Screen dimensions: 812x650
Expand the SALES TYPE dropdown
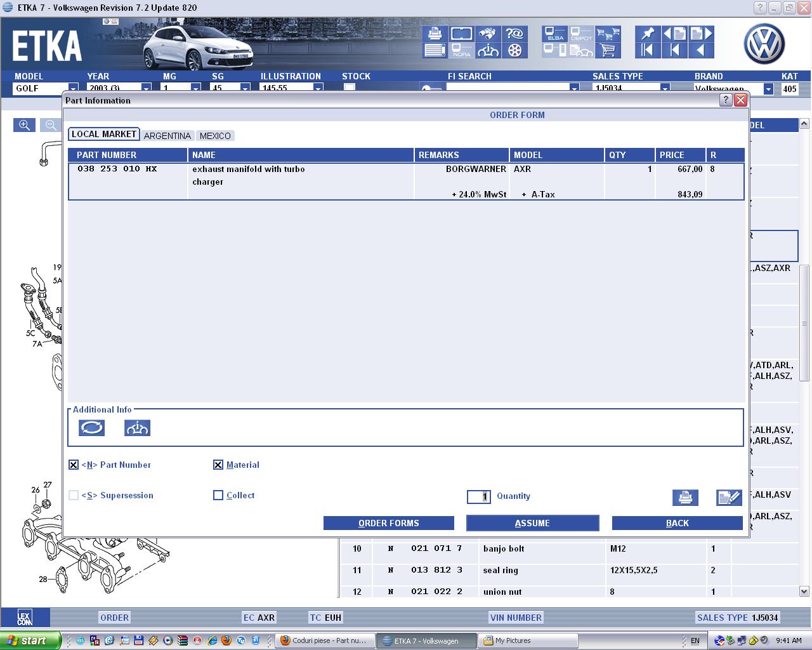(x=665, y=89)
